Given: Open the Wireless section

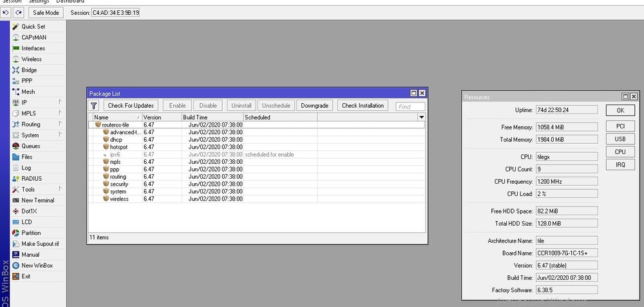Looking at the screenshot, I should pyautogui.click(x=32, y=59).
